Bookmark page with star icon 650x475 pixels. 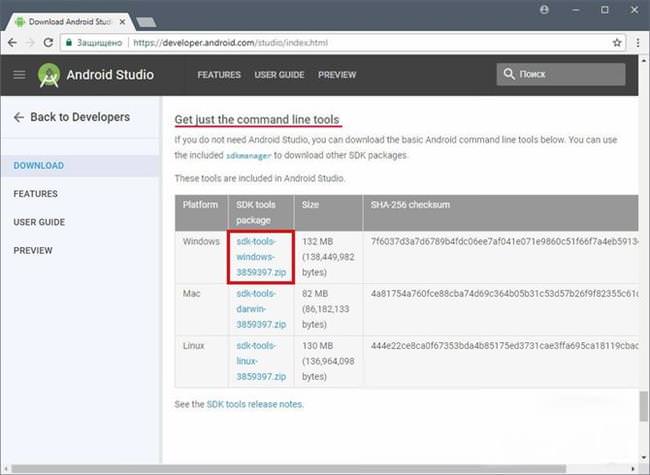click(617, 43)
